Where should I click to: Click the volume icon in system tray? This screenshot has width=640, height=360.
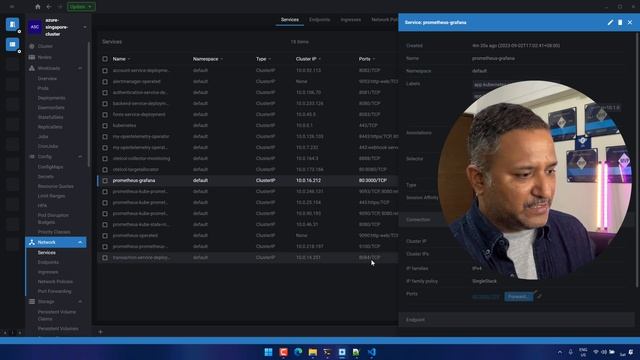point(604,352)
